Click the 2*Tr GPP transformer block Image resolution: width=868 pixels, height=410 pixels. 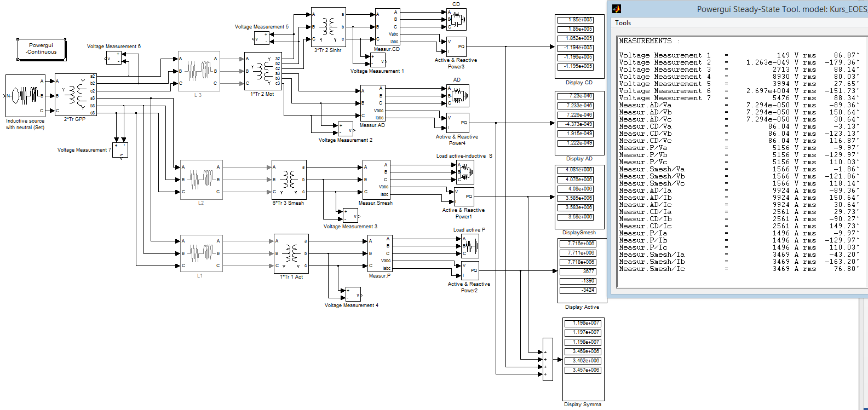click(76, 95)
